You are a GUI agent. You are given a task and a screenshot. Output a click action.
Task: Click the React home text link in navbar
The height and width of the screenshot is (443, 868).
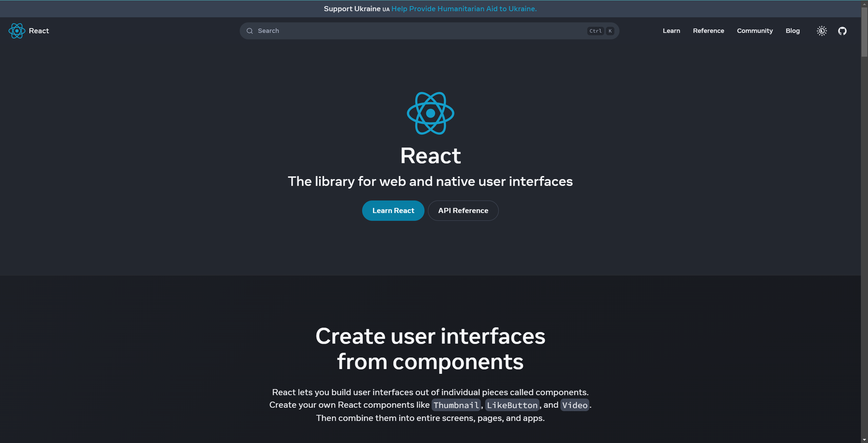(39, 31)
